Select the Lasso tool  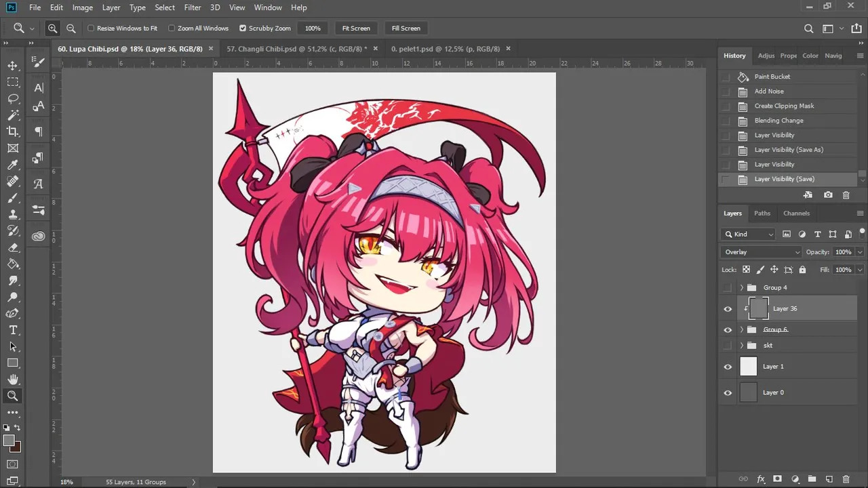[x=12, y=99]
